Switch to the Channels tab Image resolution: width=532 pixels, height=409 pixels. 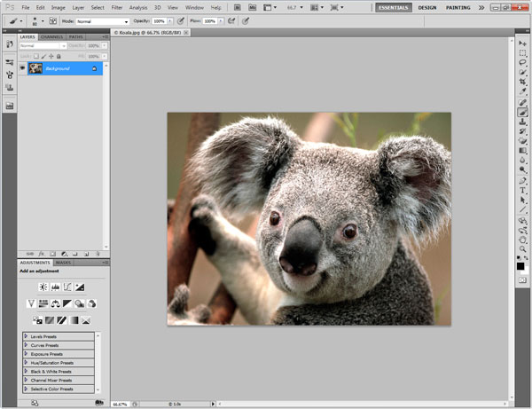tap(51, 36)
